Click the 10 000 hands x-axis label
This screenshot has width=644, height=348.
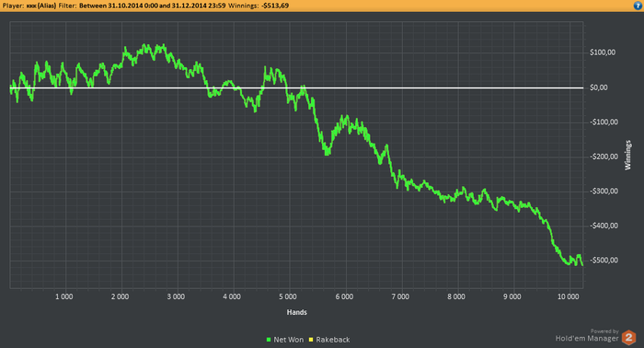[x=568, y=296]
